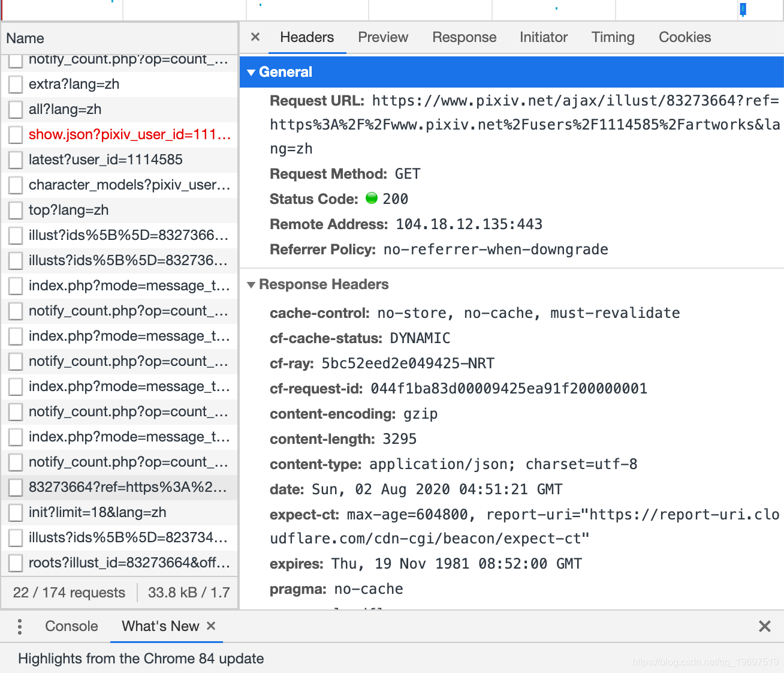Image resolution: width=784 pixels, height=673 pixels.
Task: Click file icon beside 83273664?ref request
Action: (x=16, y=488)
